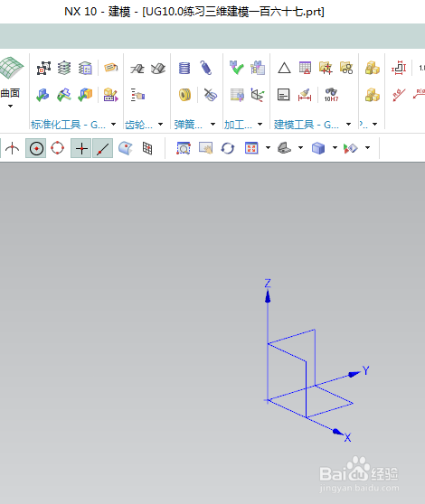Viewport: 425px width, 504px height.
Task: Click the machining tool with green checkmark icon
Action: point(237,68)
